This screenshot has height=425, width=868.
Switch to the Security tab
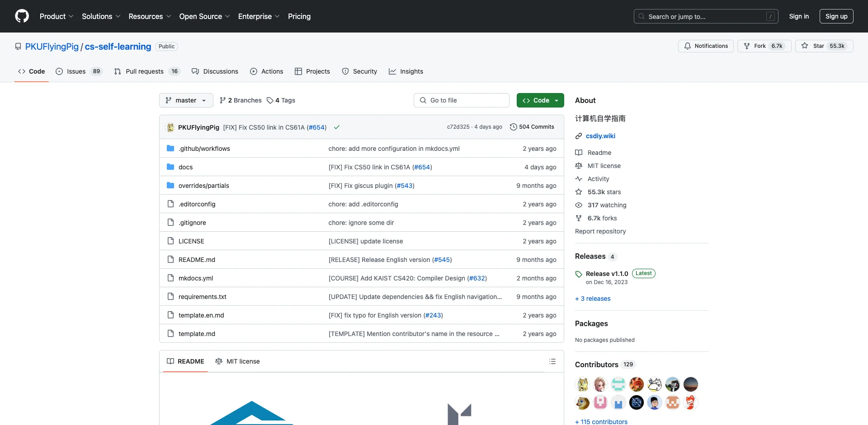click(359, 71)
